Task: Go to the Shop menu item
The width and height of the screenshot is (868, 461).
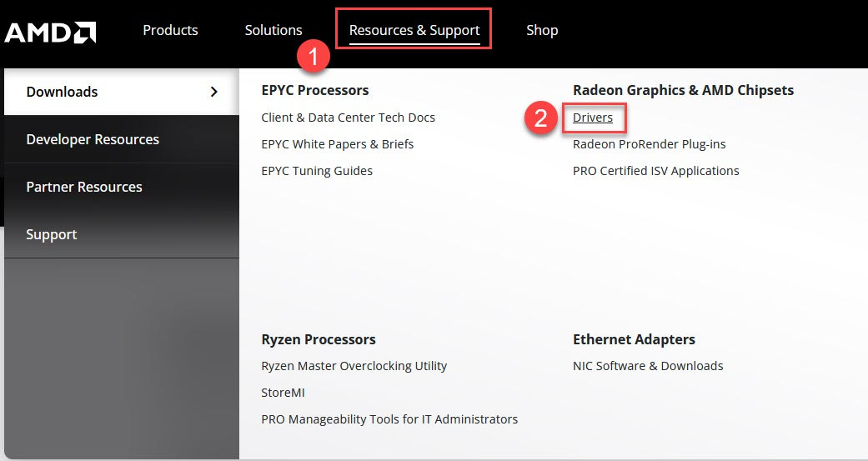Action: [542, 30]
